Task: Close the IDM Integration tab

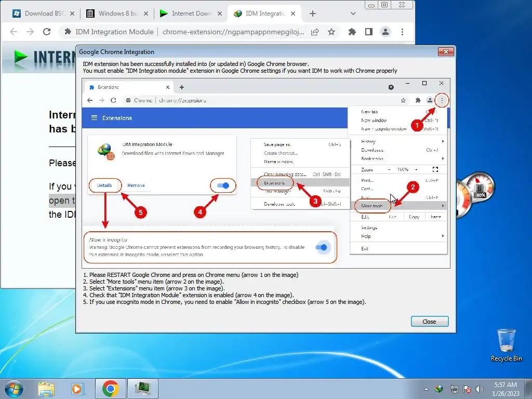Action: coord(293,14)
